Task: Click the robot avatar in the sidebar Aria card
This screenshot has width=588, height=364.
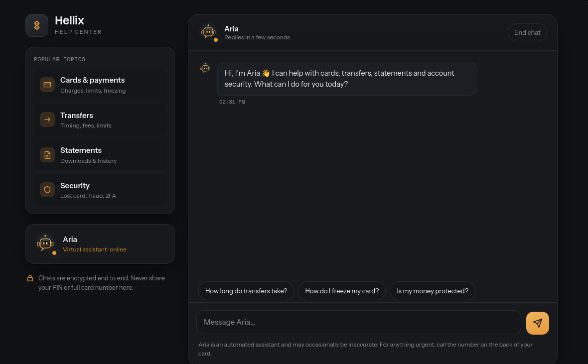Action: [x=45, y=244]
